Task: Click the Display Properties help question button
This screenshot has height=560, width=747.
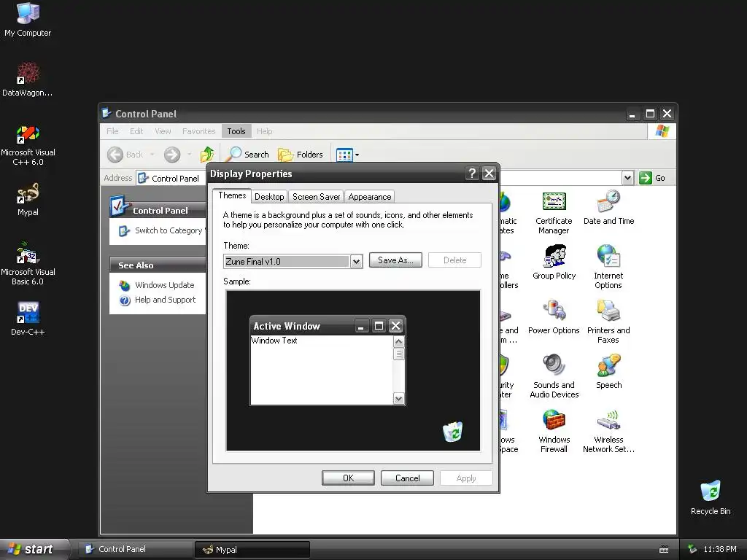Action: point(472,174)
